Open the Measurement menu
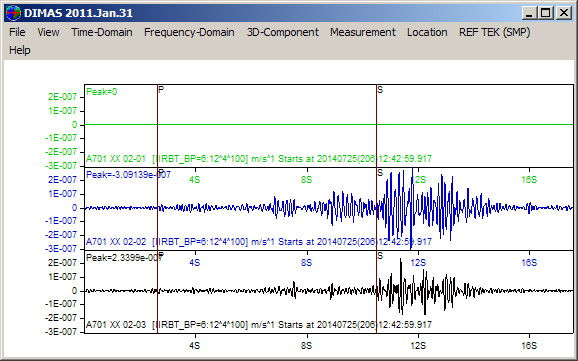The image size is (578, 361). point(363,32)
